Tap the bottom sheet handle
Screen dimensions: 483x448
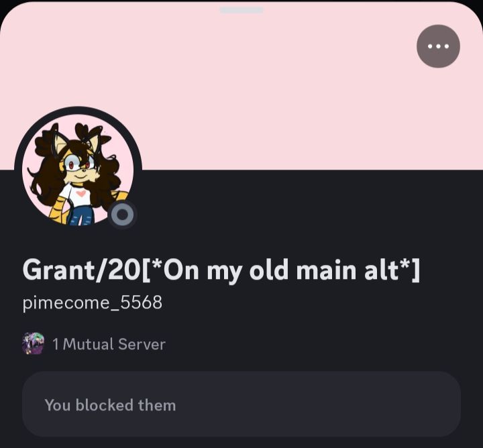[x=241, y=10]
